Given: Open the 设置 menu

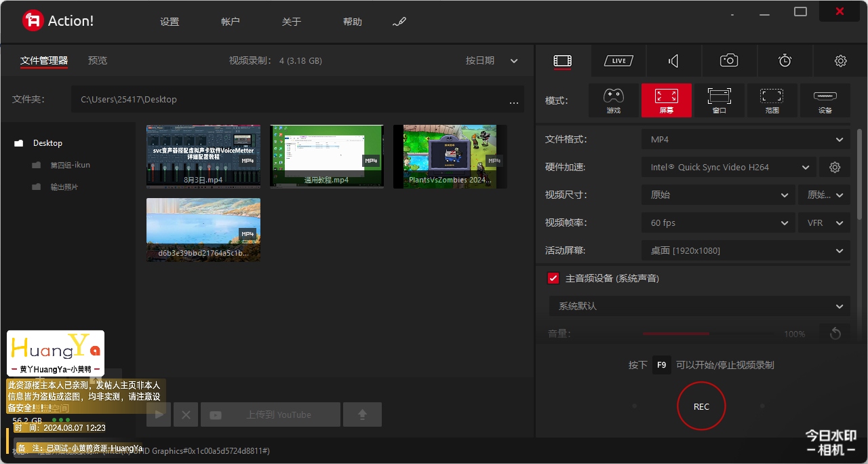Looking at the screenshot, I should tap(170, 22).
